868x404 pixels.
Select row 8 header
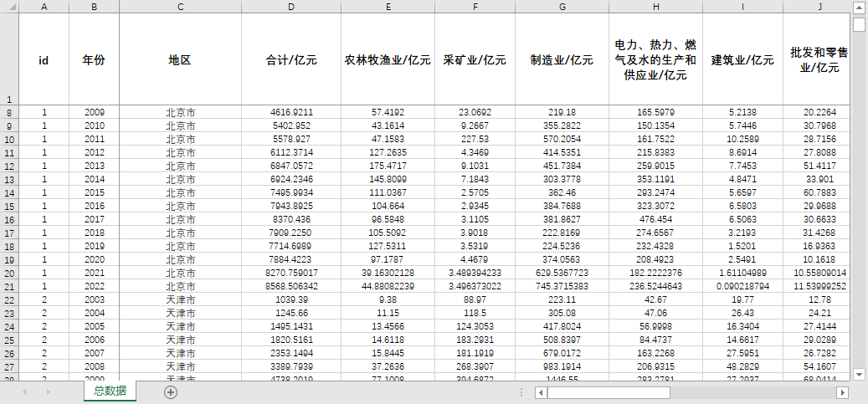[9, 112]
